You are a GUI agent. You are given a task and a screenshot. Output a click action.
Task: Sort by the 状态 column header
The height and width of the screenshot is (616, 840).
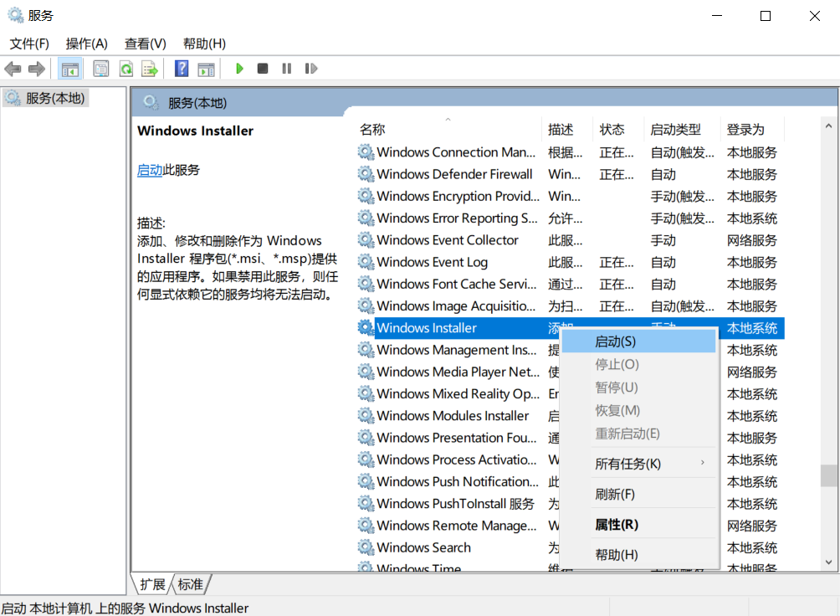click(617, 129)
